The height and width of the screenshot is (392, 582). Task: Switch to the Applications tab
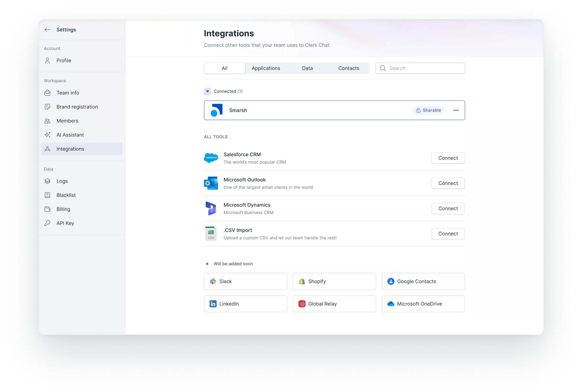tap(266, 68)
